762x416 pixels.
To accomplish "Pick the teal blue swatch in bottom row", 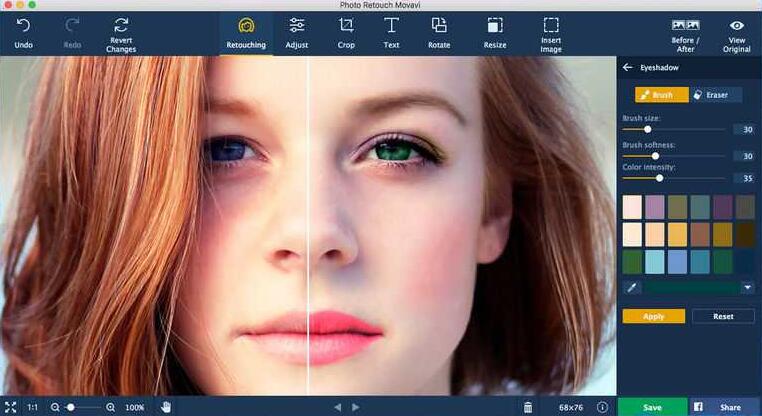I will [x=700, y=262].
